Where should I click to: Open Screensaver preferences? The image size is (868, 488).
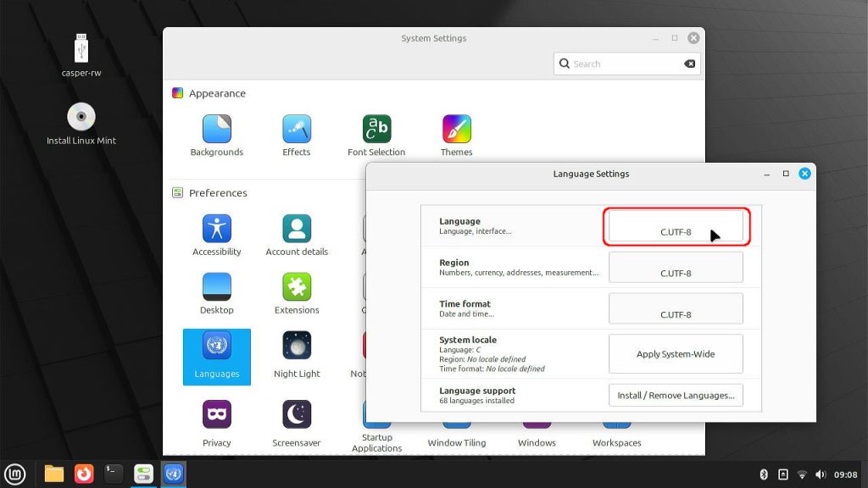(296, 415)
